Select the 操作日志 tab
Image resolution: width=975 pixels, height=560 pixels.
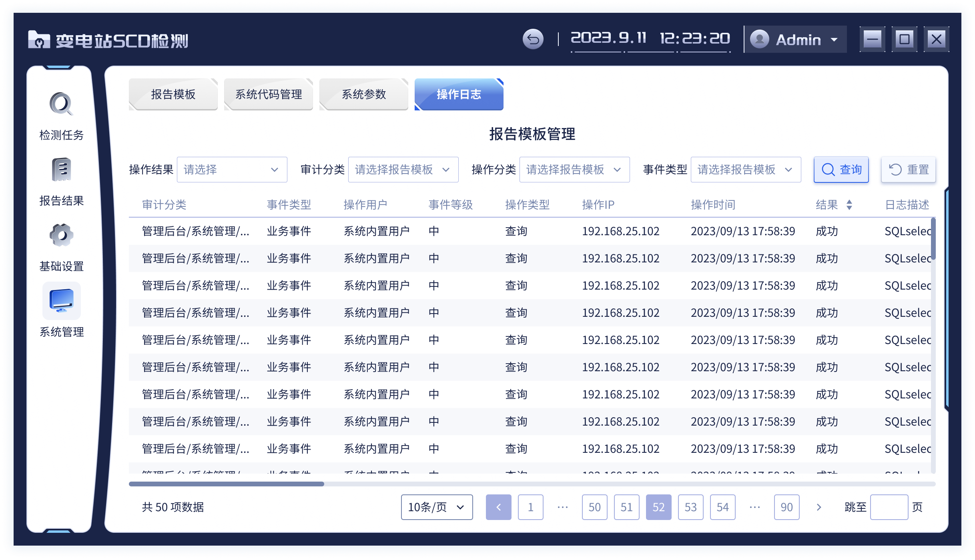click(459, 94)
